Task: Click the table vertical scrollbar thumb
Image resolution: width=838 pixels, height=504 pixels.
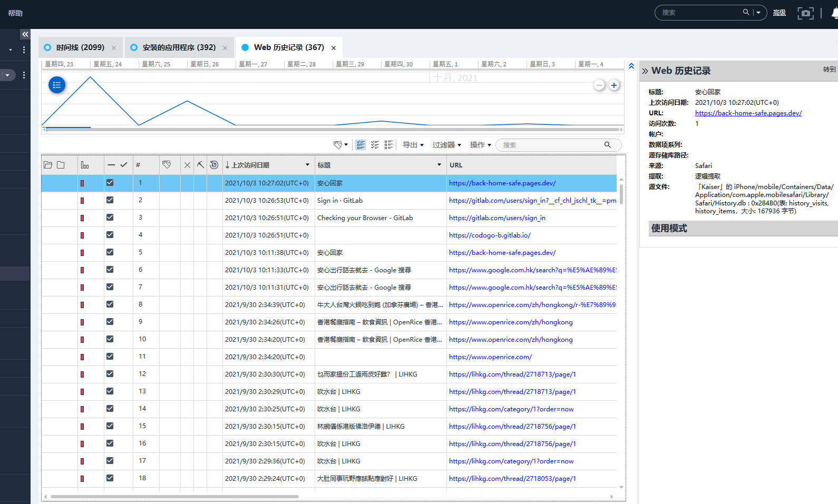Action: click(621, 194)
